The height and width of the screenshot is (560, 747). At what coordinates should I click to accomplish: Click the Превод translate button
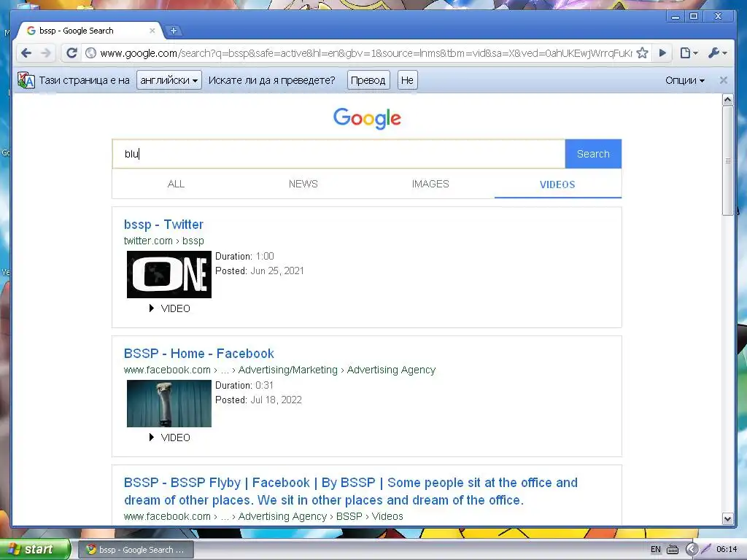click(x=368, y=80)
